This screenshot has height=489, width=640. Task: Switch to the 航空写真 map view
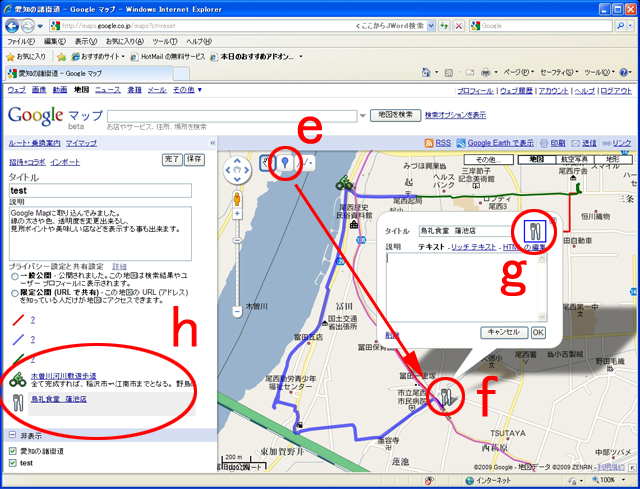pyautogui.click(x=575, y=159)
